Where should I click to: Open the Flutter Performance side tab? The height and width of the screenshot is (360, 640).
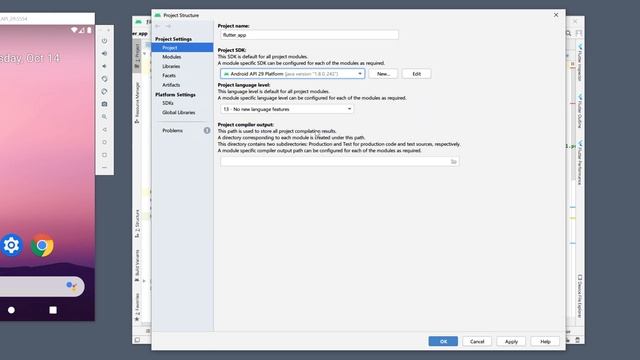click(580, 163)
